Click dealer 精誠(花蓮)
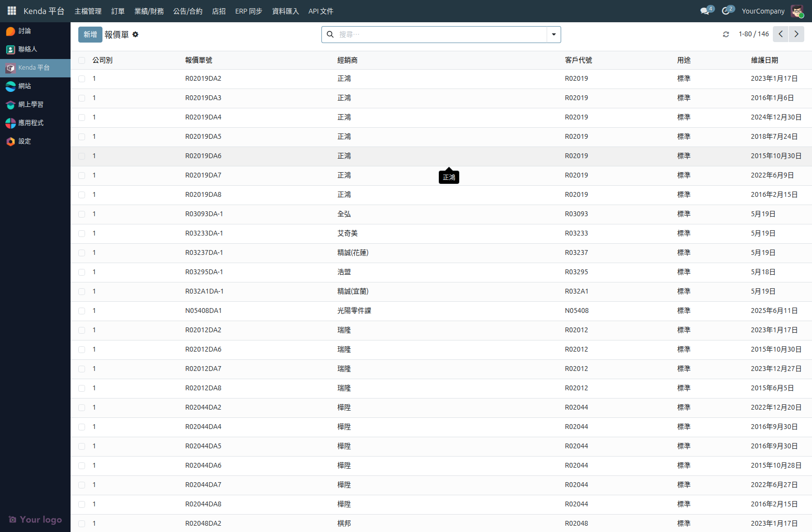Image resolution: width=812 pixels, height=532 pixels. click(353, 253)
